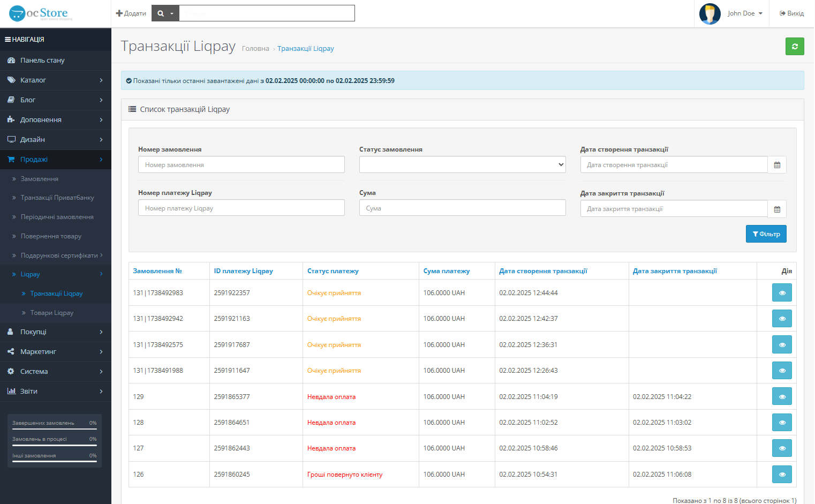Focus Дата створення транзакції input

tap(674, 165)
